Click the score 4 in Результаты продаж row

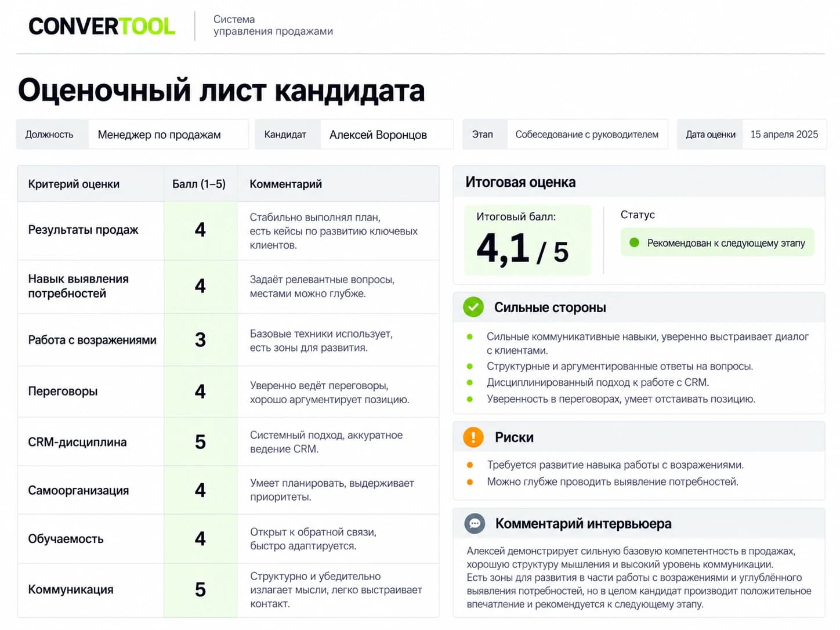pyautogui.click(x=200, y=230)
